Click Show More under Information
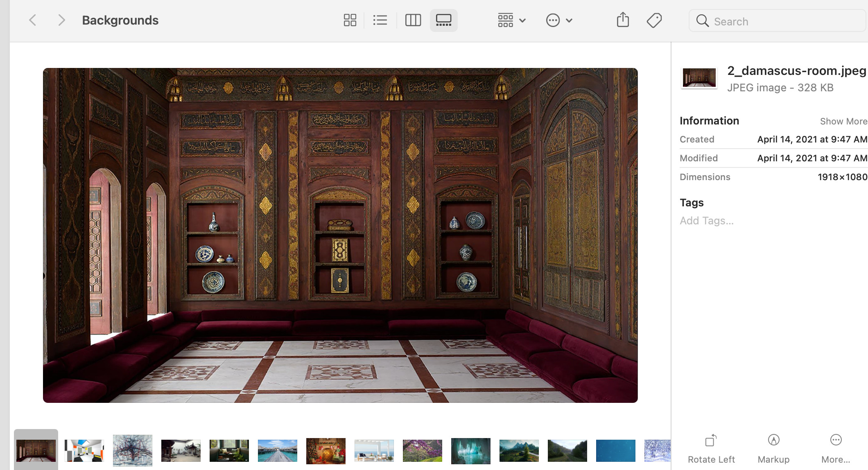Viewport: 868px width, 470px height. click(843, 121)
